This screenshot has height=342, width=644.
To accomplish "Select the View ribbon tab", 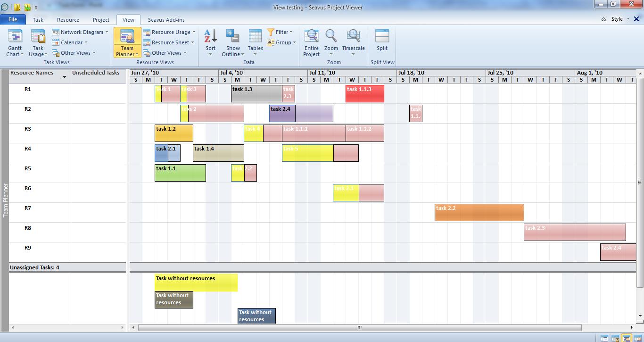I will tap(128, 20).
